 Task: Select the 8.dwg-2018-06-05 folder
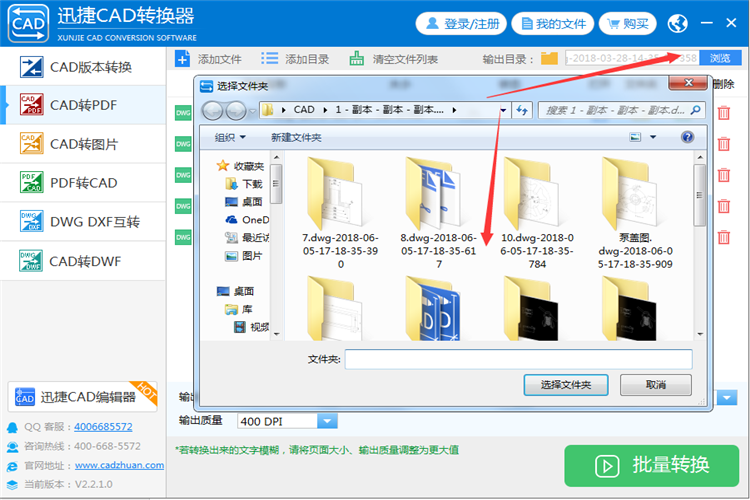pos(438,213)
